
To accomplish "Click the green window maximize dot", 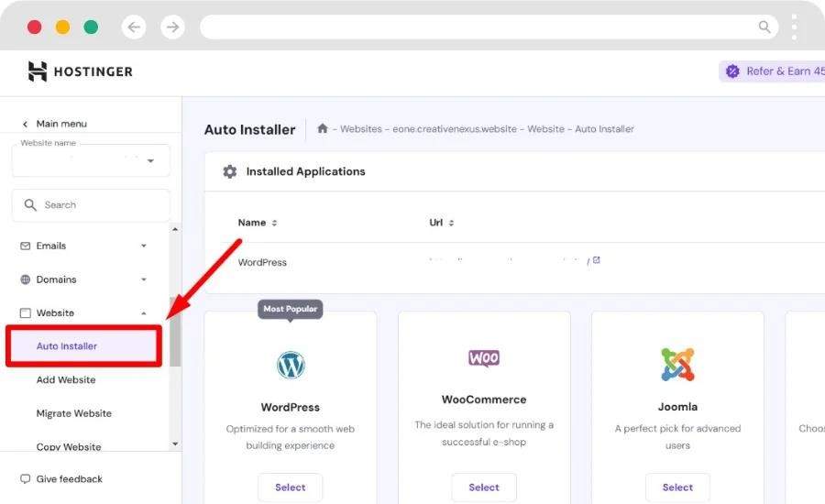I will tap(91, 27).
